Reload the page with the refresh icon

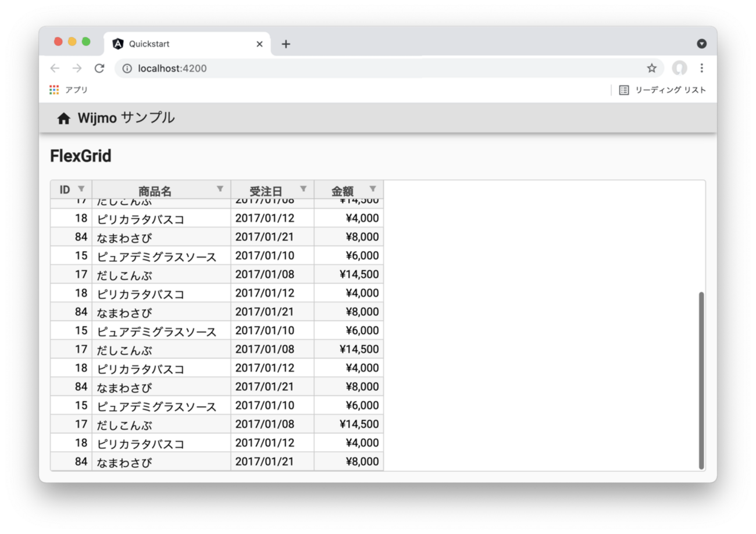pyautogui.click(x=99, y=69)
